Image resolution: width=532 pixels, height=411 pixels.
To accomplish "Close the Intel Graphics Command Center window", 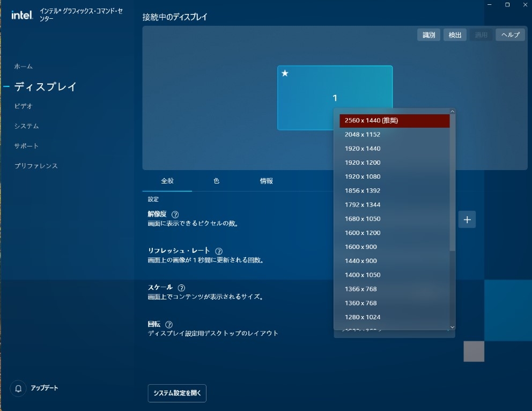I will click(525, 5).
